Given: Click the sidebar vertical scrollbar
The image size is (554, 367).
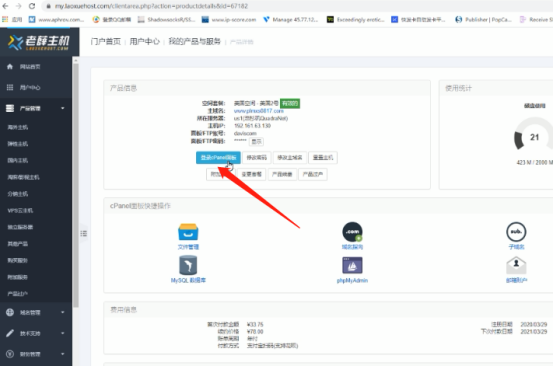Looking at the screenshot, I should pyautogui.click(x=75, y=184).
